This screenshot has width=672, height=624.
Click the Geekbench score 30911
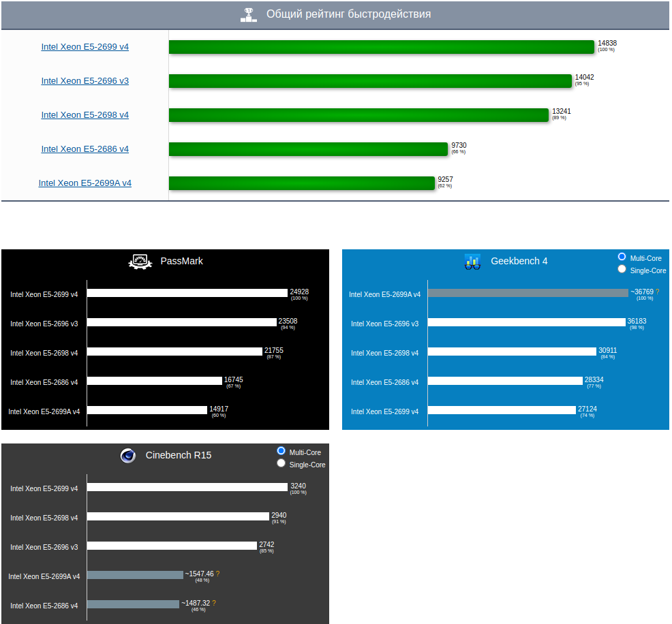608,350
